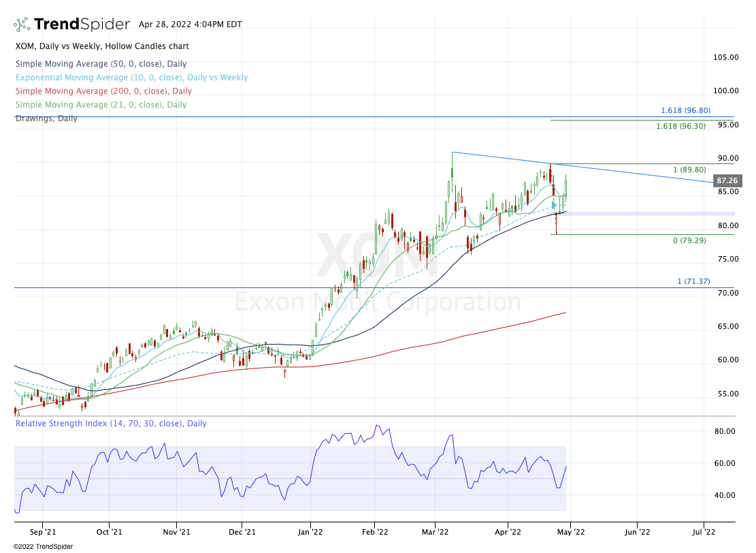This screenshot has width=756, height=553.
Task: Click the TrendSpider logo icon
Action: pyautogui.click(x=22, y=25)
